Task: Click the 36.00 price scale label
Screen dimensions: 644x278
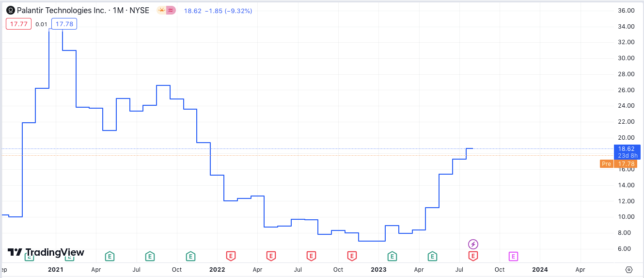Action: pos(627,10)
